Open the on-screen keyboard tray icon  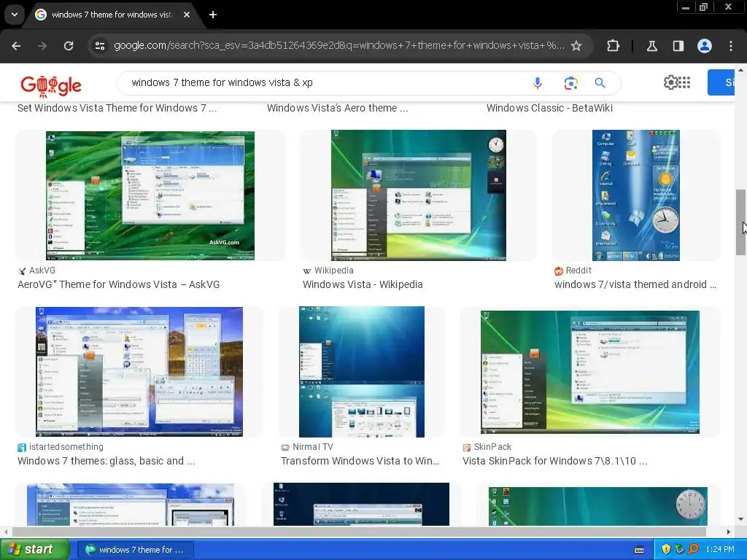tap(639, 550)
